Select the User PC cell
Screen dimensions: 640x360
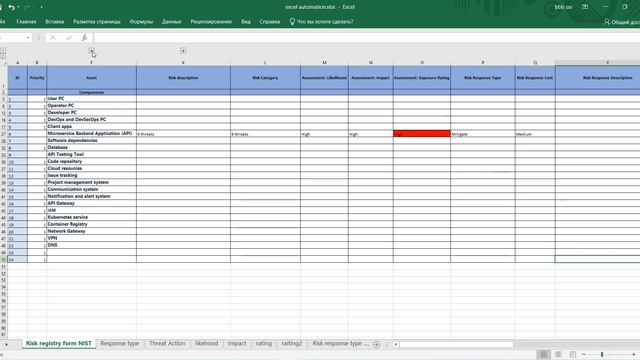pyautogui.click(x=91, y=98)
